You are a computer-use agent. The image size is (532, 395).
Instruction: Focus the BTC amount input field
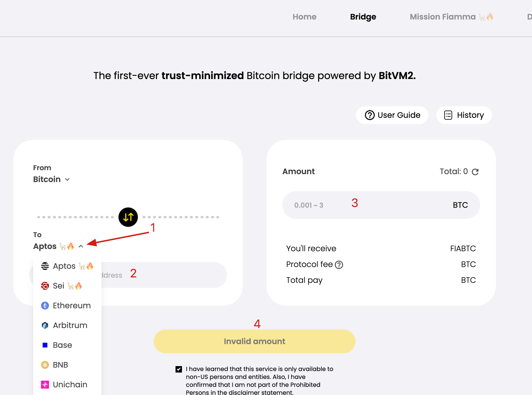[371, 205]
